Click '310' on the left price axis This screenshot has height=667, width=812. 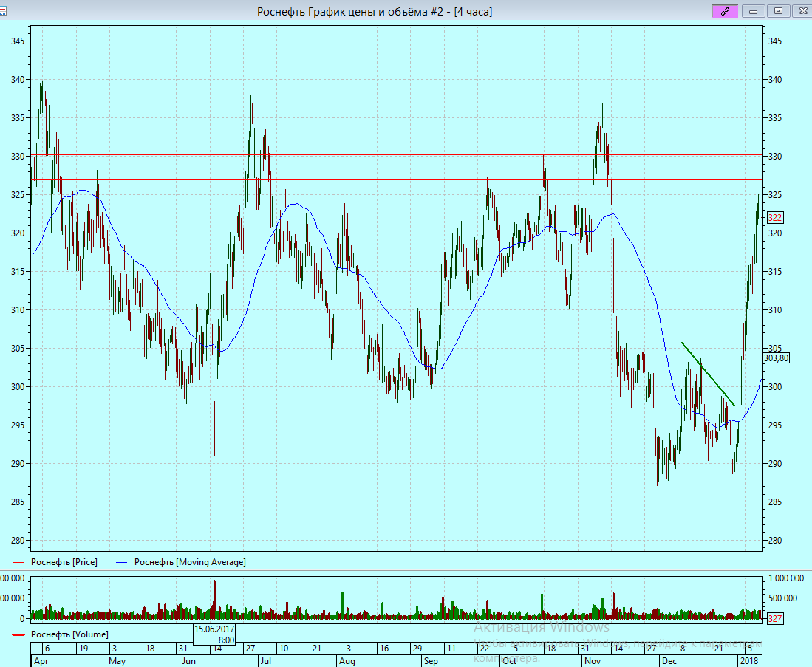18,310
